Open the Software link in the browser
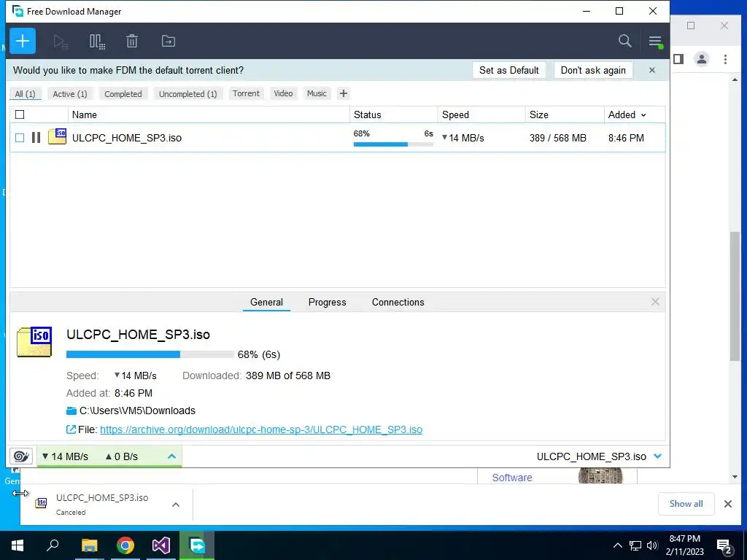This screenshot has width=747, height=560. pos(511,478)
